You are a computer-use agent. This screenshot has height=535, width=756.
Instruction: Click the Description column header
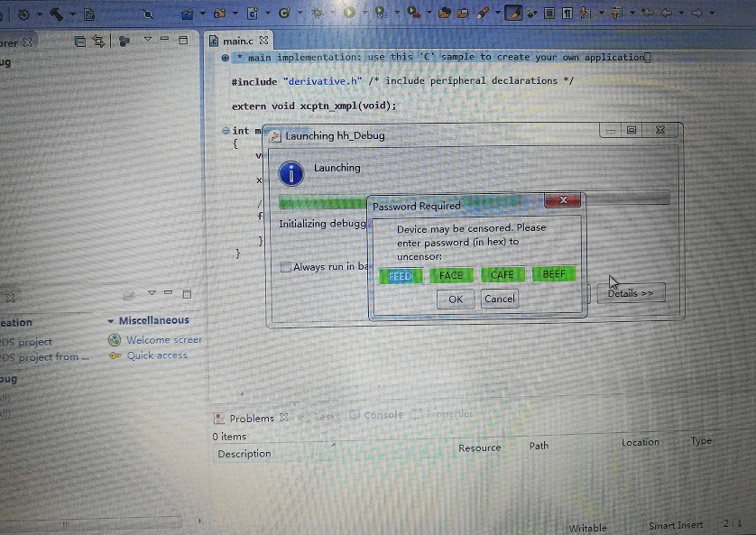(244, 454)
